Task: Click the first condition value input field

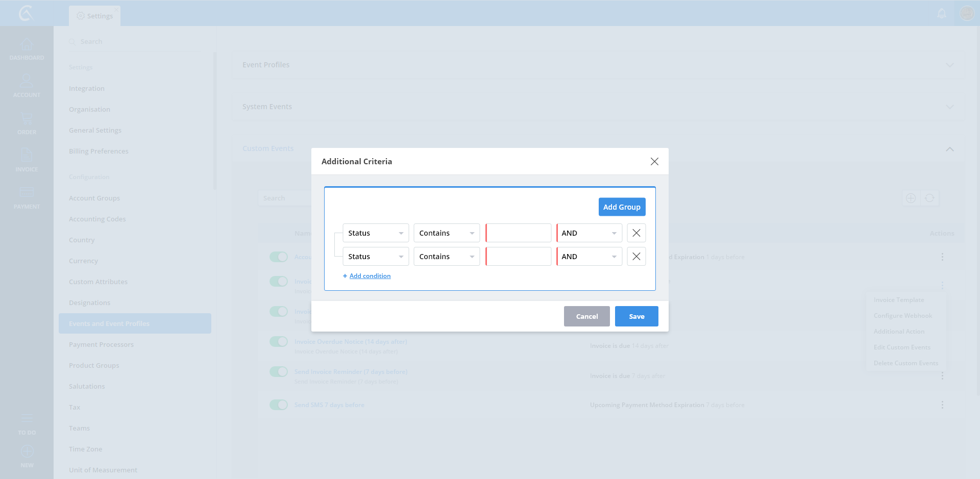Action: (518, 233)
